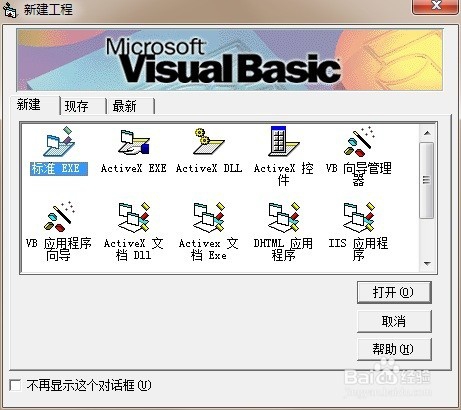
Task: Click the project list scroll-down arrow
Action: pos(428,264)
